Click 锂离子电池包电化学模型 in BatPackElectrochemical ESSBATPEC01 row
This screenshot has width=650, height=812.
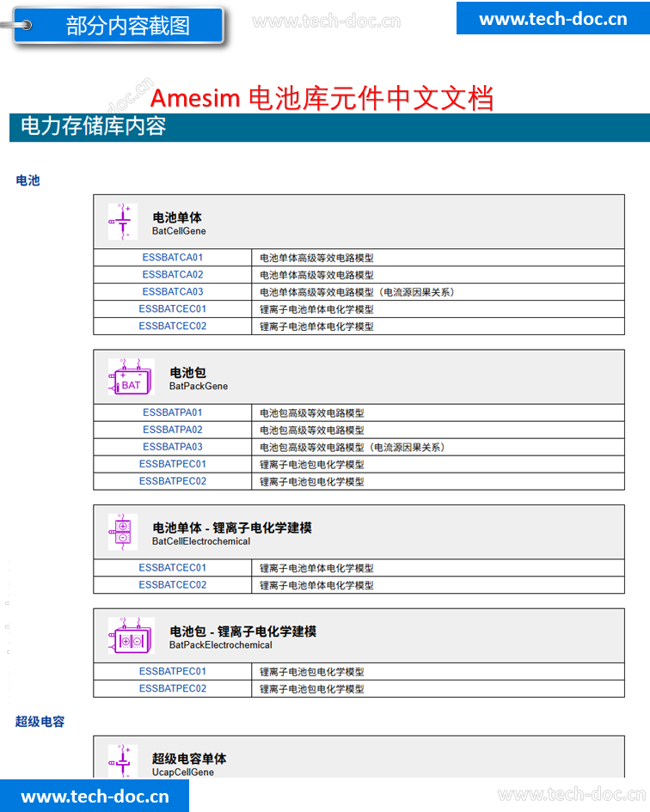[x=312, y=672]
